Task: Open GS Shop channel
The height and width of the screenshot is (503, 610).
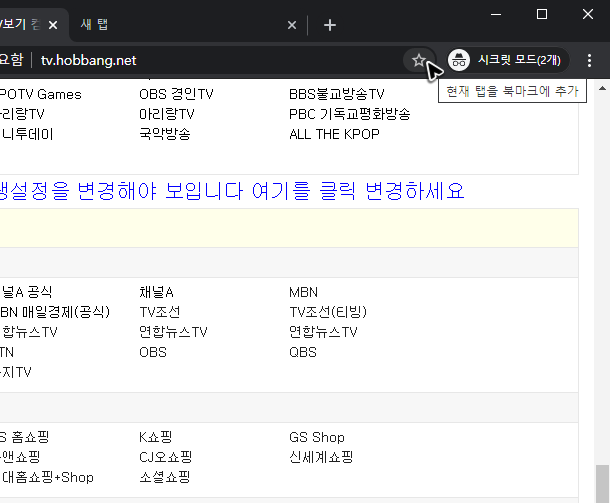Action: 317,437
